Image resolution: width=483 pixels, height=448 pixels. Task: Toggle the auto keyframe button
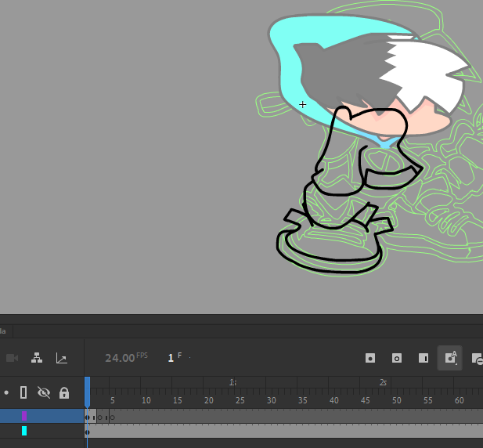450,358
